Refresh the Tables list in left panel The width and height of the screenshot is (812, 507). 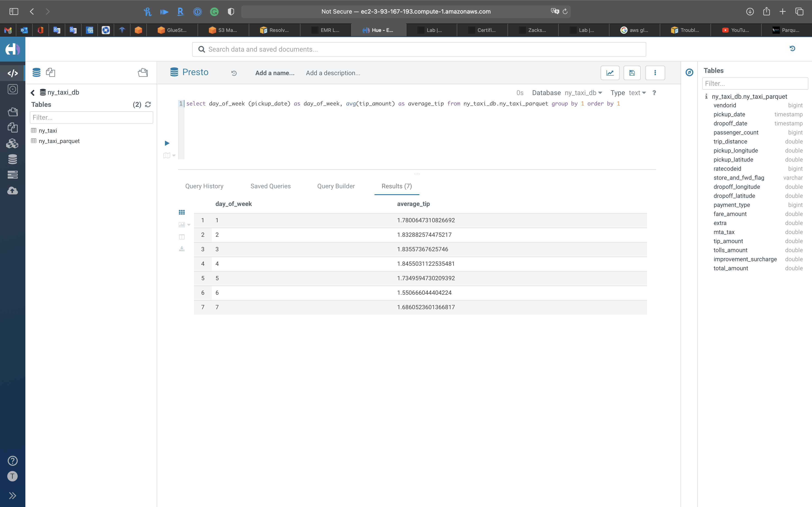pos(148,105)
